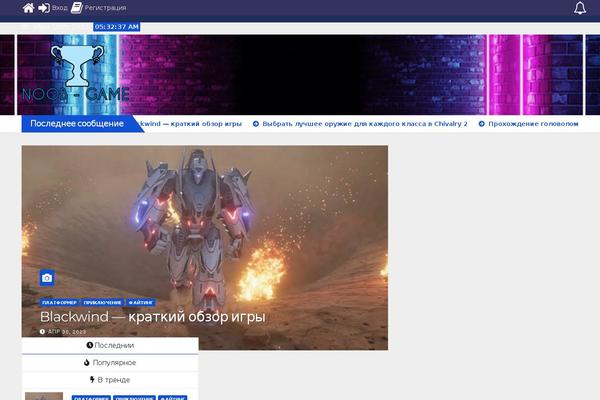Switch to the Популярное tab
The image size is (600, 400).
point(110,362)
